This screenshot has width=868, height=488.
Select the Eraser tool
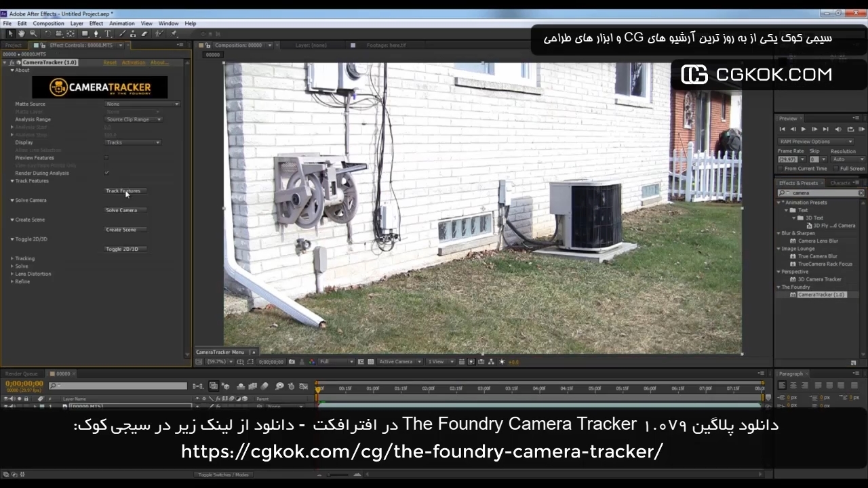pyautogui.click(x=144, y=33)
